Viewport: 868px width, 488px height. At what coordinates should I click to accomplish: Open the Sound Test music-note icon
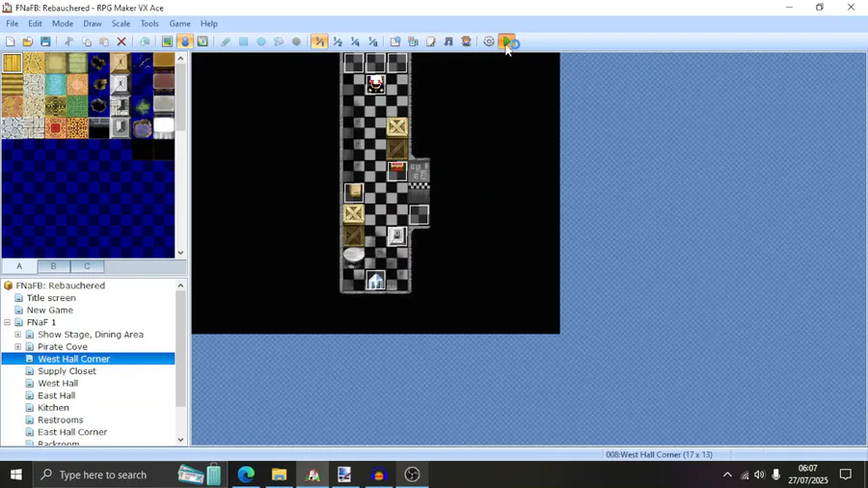448,41
